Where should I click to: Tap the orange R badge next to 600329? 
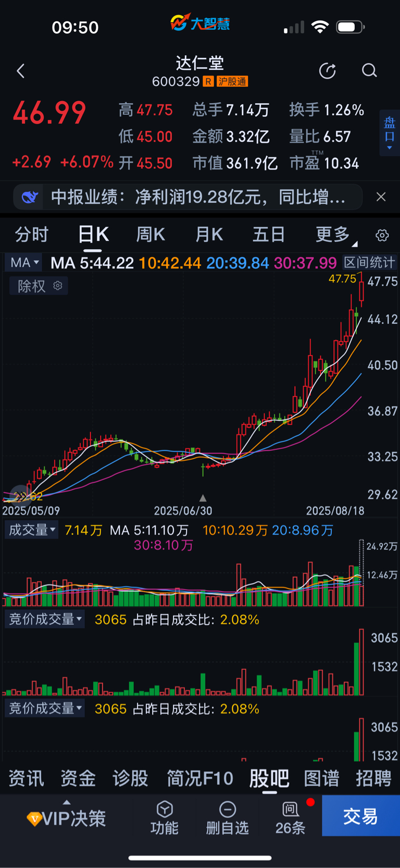[x=208, y=81]
